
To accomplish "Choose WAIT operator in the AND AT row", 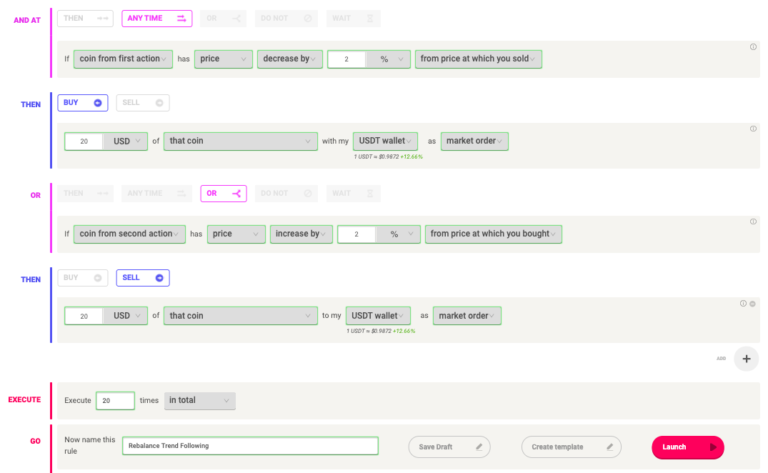I will pyautogui.click(x=353, y=19).
